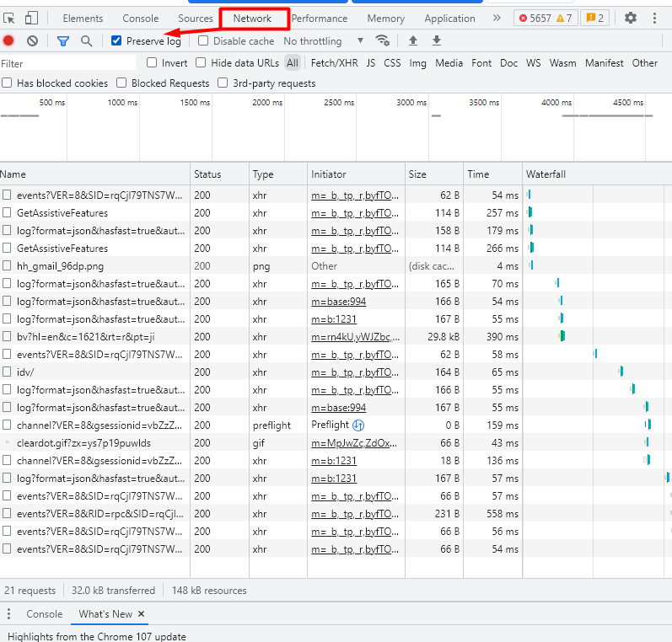Viewport: 672px width, 642px height.
Task: Open network conditions wifi icon
Action: click(x=383, y=40)
